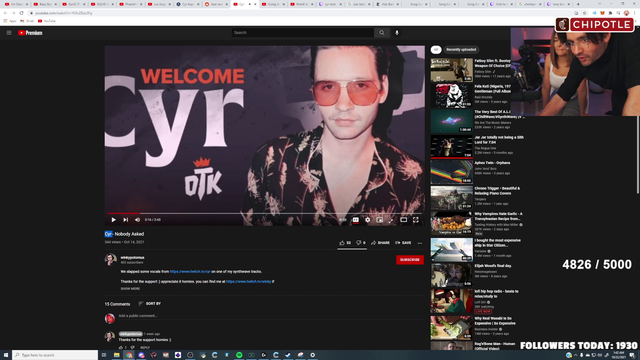The image size is (640, 360).
Task: Open the comments SORT BY menu
Action: click(149, 304)
